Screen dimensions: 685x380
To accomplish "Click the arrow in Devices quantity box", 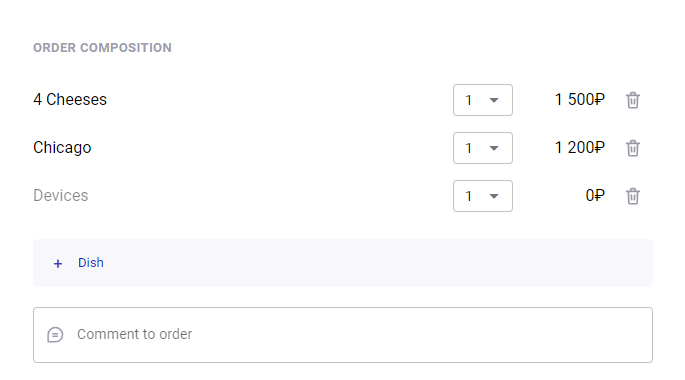I will click(x=494, y=197).
